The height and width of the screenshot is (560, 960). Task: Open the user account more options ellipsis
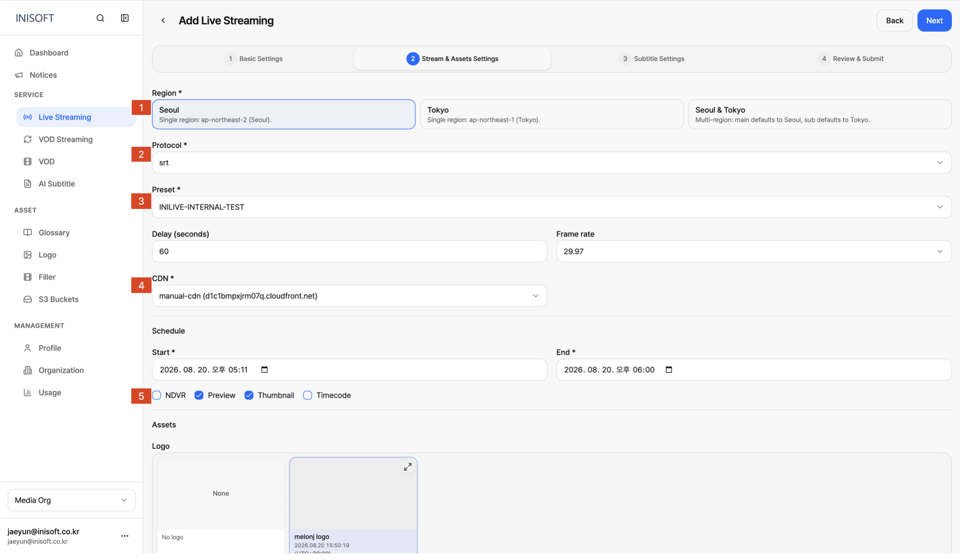pos(125,536)
